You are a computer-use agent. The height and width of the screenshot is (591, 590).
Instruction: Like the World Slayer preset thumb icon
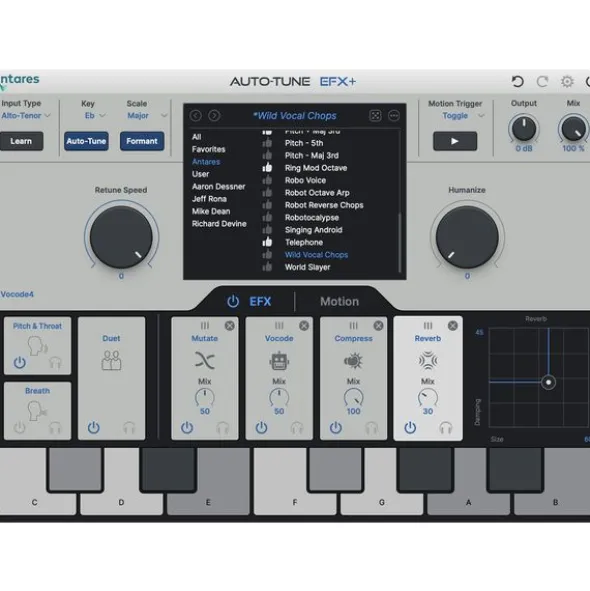click(267, 267)
